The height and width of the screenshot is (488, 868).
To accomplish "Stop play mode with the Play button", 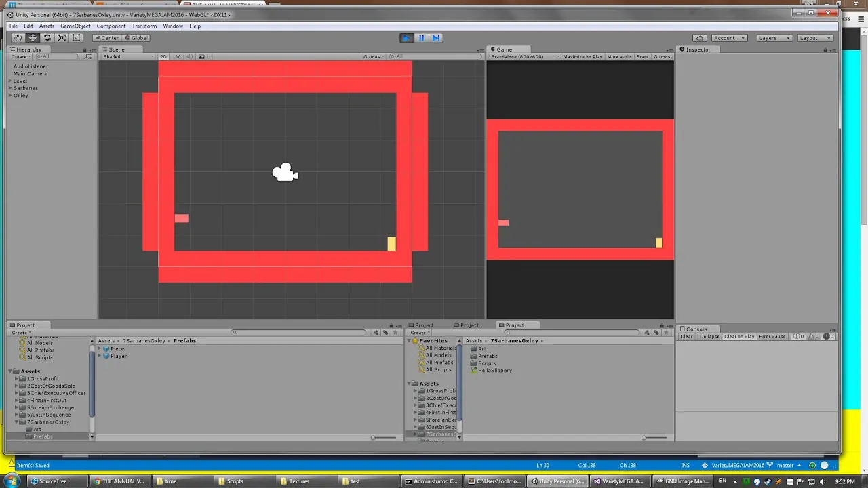I will click(x=406, y=38).
